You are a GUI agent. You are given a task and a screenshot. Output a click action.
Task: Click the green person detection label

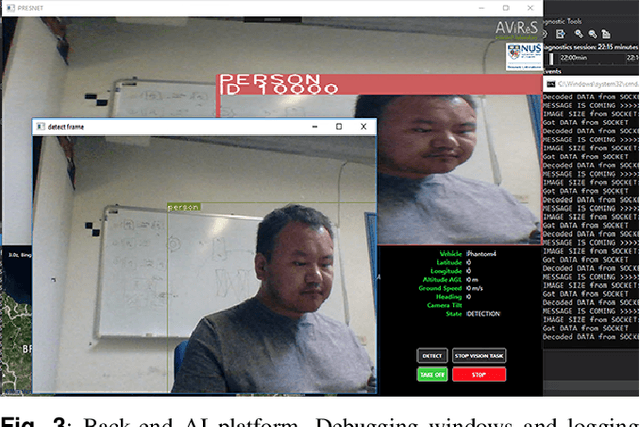pos(183,207)
